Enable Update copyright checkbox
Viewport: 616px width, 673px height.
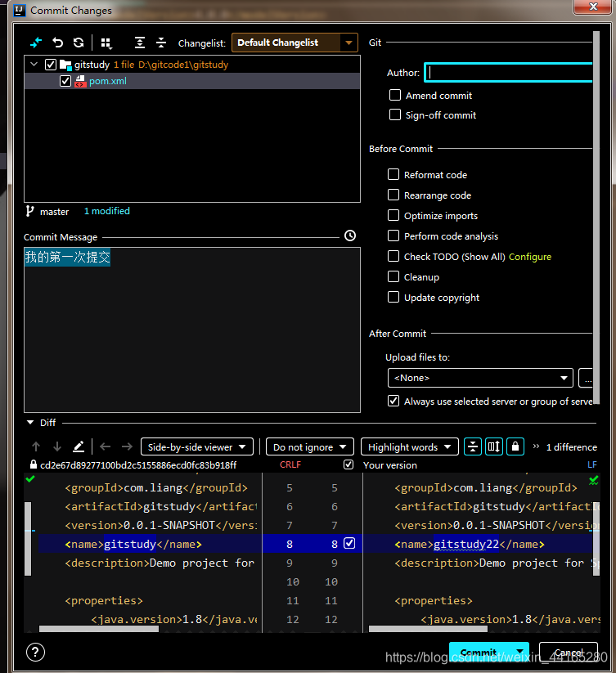[x=393, y=297]
